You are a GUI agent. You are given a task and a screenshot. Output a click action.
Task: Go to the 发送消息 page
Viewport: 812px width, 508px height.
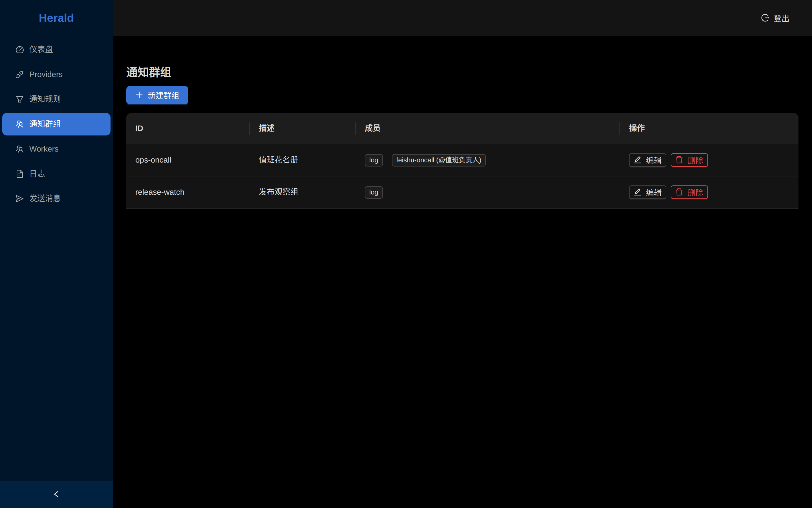pos(56,199)
